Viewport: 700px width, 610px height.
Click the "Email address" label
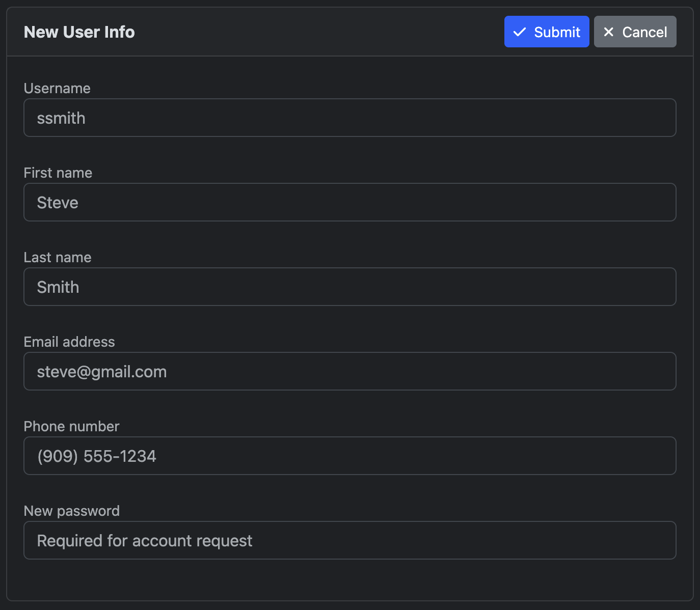(69, 342)
